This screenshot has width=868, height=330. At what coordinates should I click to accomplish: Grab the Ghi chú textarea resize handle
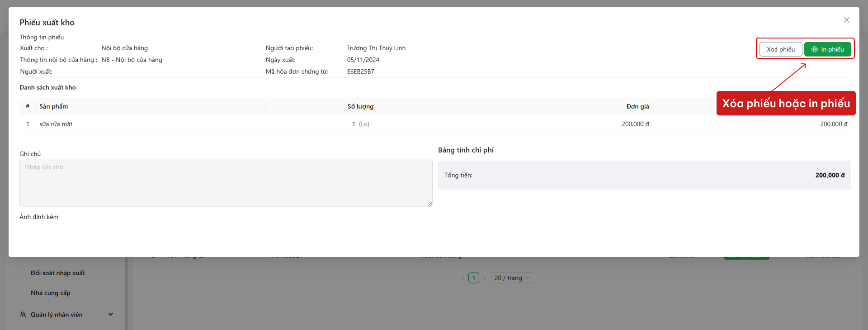pos(429,204)
